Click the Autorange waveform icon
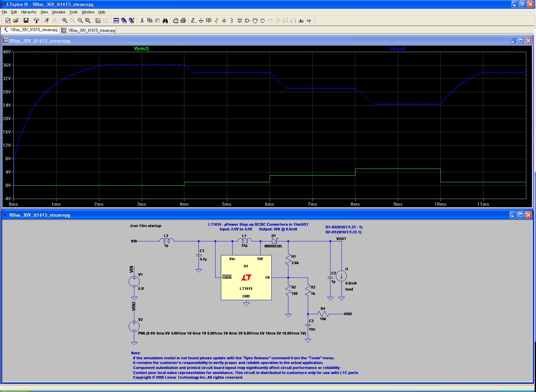Screen dimensions: 536x392 98,21
